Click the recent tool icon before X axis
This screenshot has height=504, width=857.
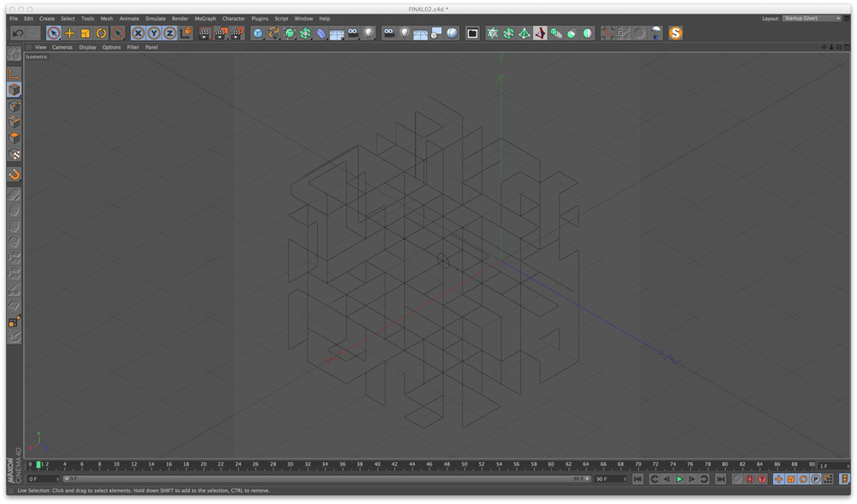pos(117,33)
